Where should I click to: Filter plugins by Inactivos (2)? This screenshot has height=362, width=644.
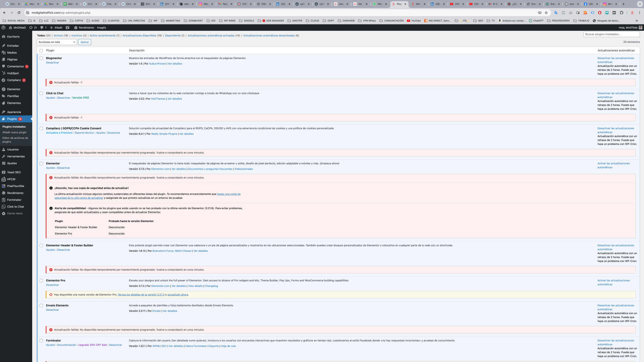tap(79, 36)
